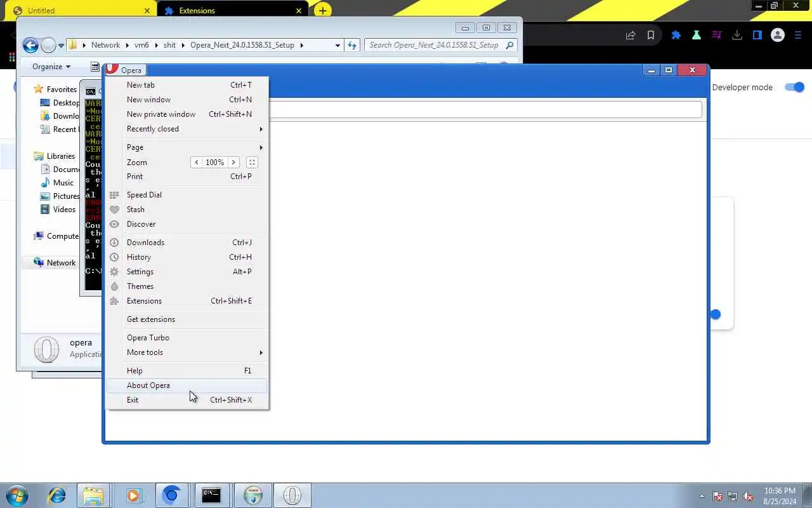Open Stash heart entry
Image resolution: width=812 pixels, height=508 pixels.
[188, 210]
